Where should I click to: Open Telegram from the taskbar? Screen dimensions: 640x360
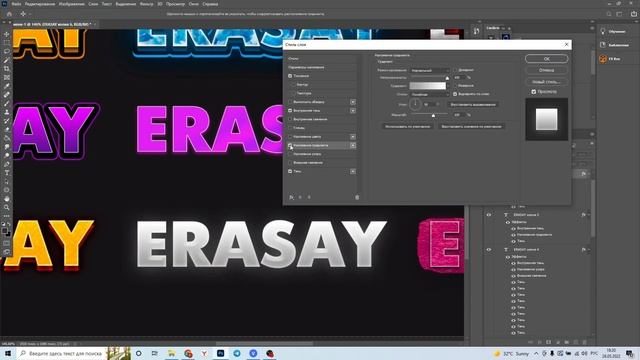pyautogui.click(x=237, y=353)
